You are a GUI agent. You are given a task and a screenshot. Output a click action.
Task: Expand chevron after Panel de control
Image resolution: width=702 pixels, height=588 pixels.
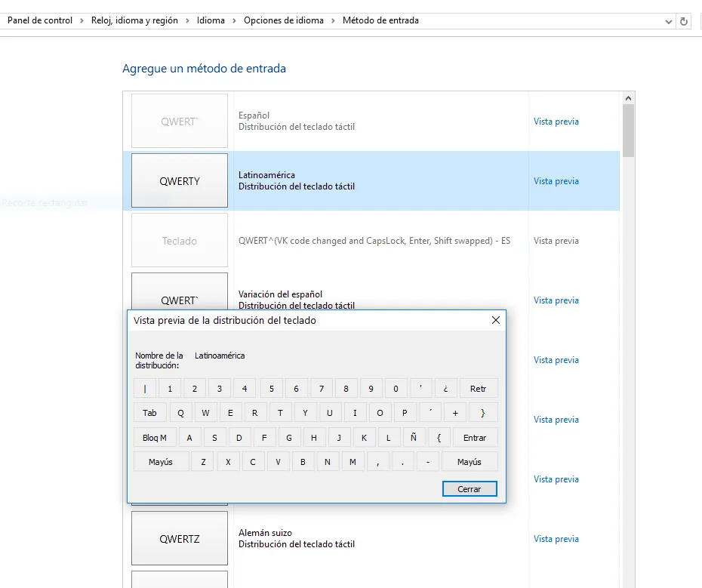coord(82,20)
